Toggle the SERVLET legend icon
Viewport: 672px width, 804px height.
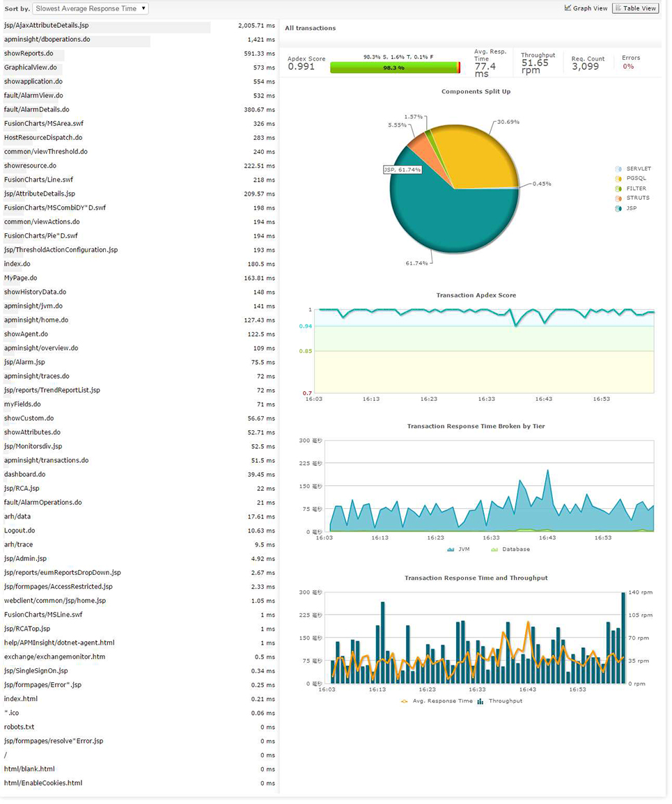click(x=618, y=168)
